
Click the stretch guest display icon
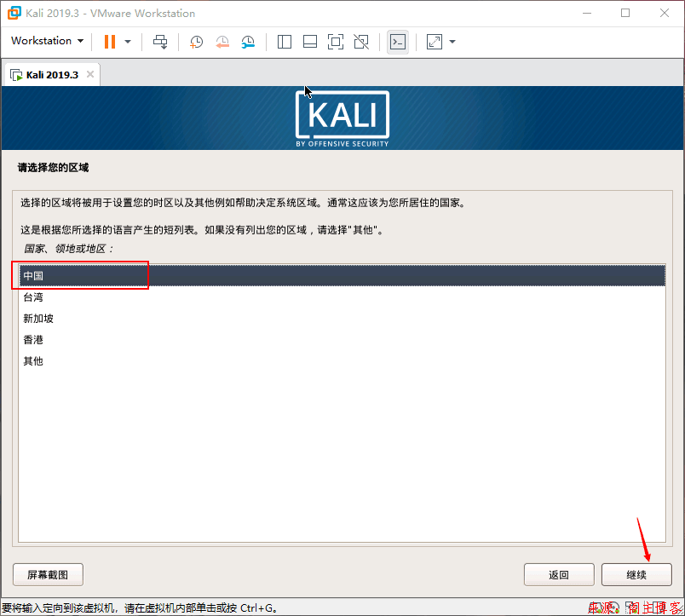(x=435, y=42)
